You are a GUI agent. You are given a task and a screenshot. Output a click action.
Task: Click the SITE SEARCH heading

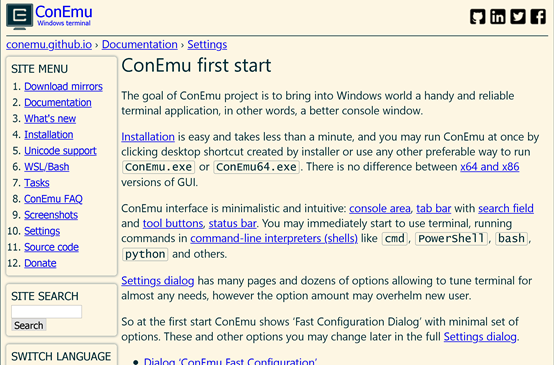click(45, 296)
